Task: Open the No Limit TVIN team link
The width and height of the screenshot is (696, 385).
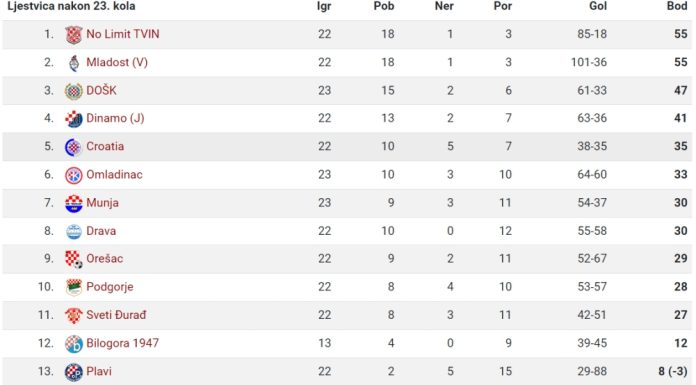Action: [123, 34]
